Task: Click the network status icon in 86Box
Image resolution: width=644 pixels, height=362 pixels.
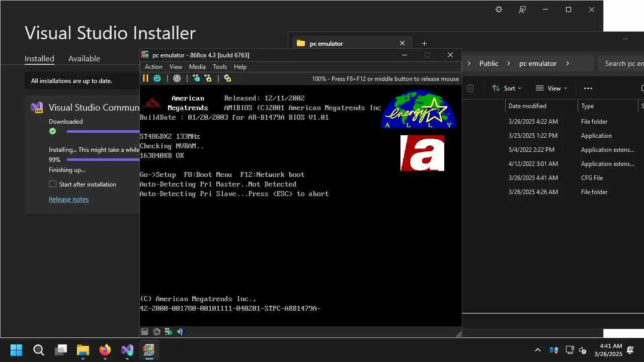Action: pyautogui.click(x=169, y=332)
